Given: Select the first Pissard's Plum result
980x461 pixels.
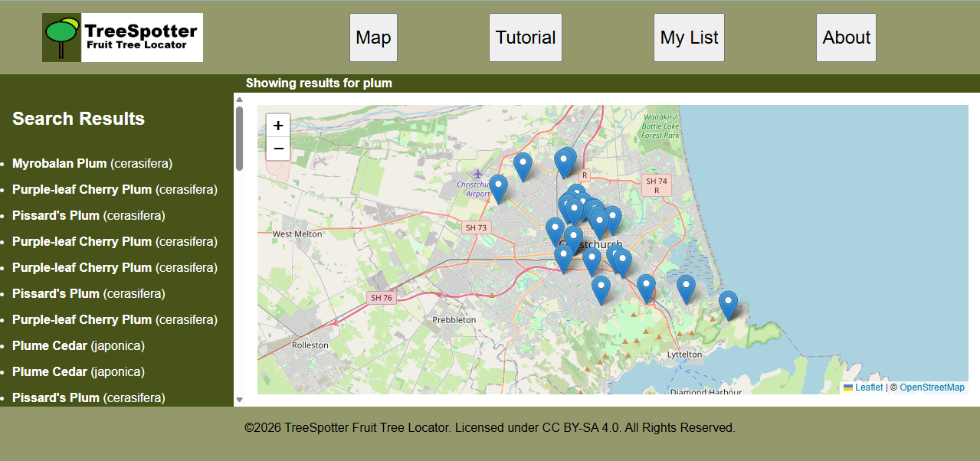Looking at the screenshot, I should [x=89, y=215].
